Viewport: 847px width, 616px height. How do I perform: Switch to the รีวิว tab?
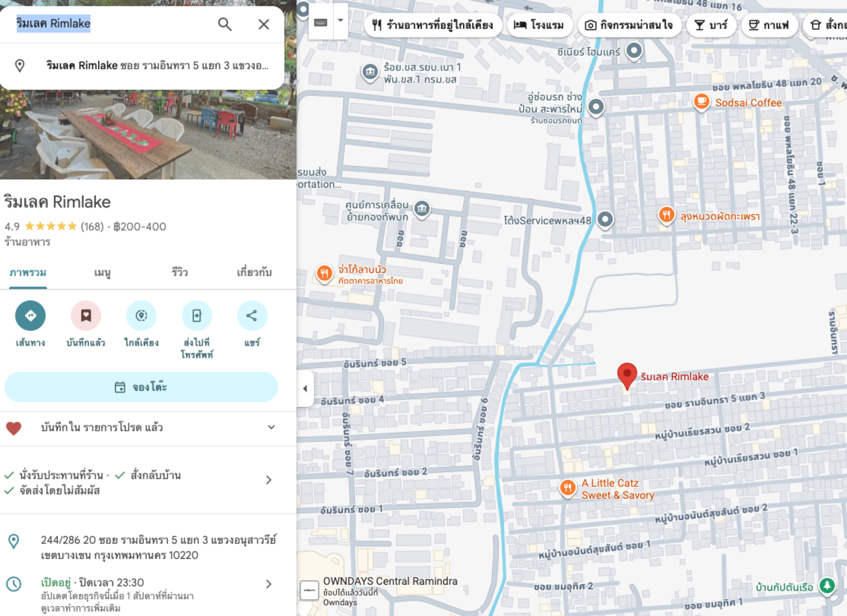pyautogui.click(x=179, y=272)
